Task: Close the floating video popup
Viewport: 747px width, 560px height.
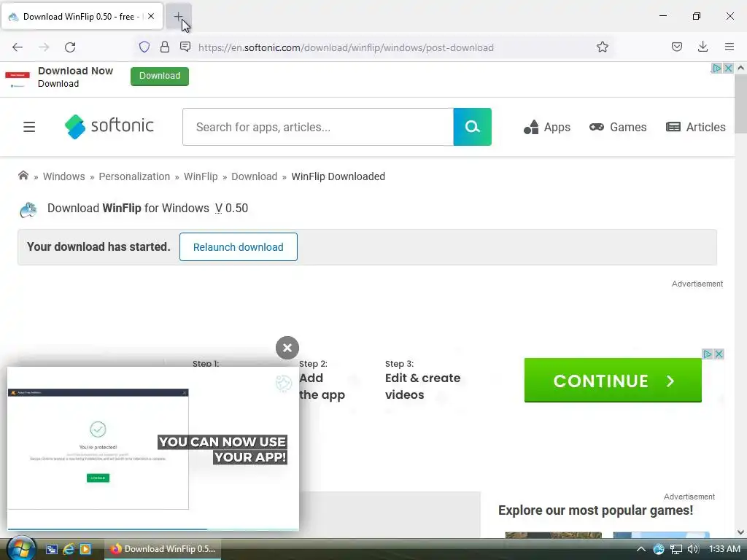Action: [x=287, y=348]
